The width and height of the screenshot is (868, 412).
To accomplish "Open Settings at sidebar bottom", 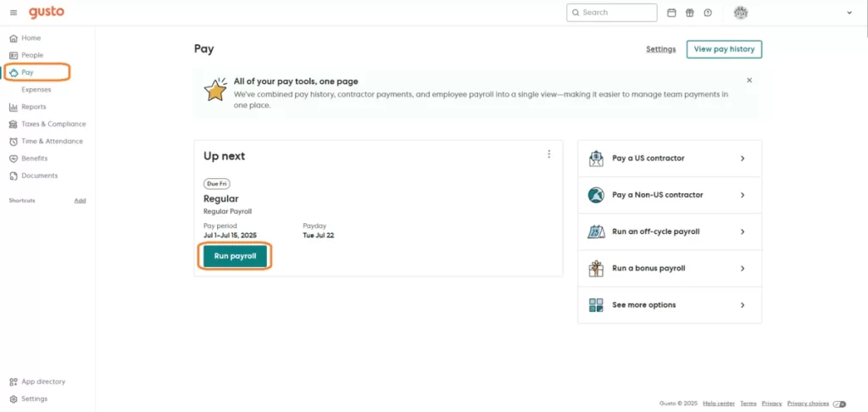I will coord(34,398).
